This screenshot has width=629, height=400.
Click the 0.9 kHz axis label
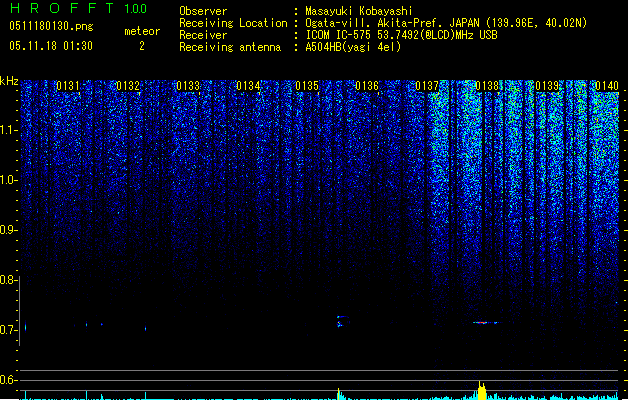point(8,230)
